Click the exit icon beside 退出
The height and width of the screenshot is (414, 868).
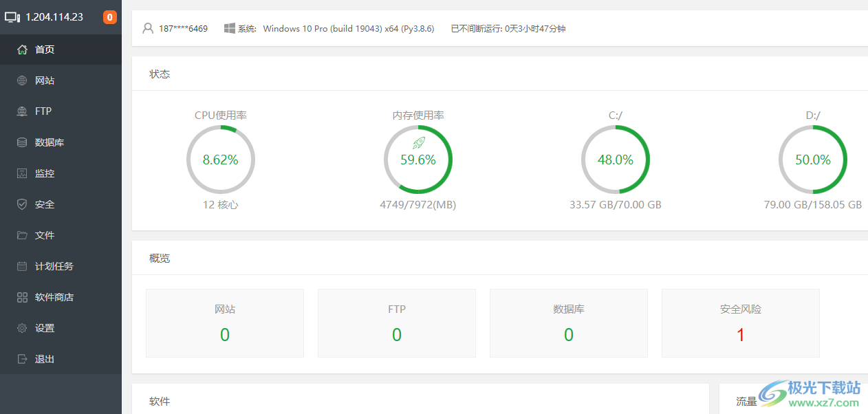click(22, 359)
